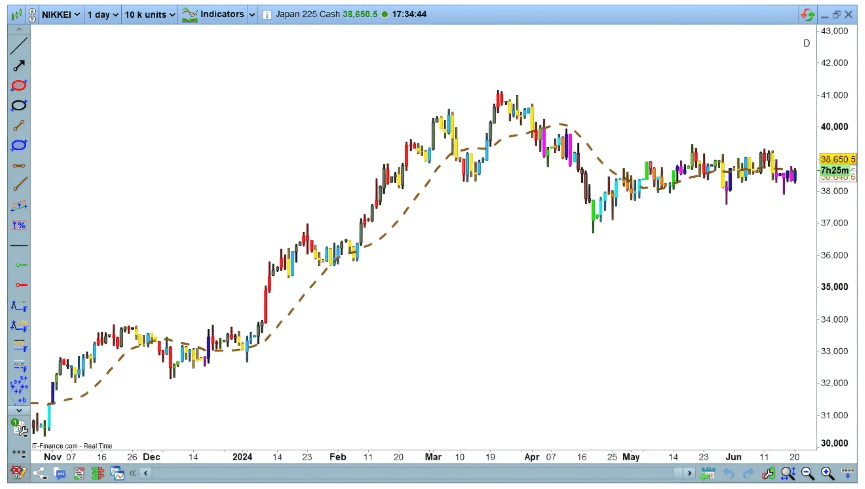Select the percentage change measure tool
The width and height of the screenshot is (865, 489).
coord(18,225)
